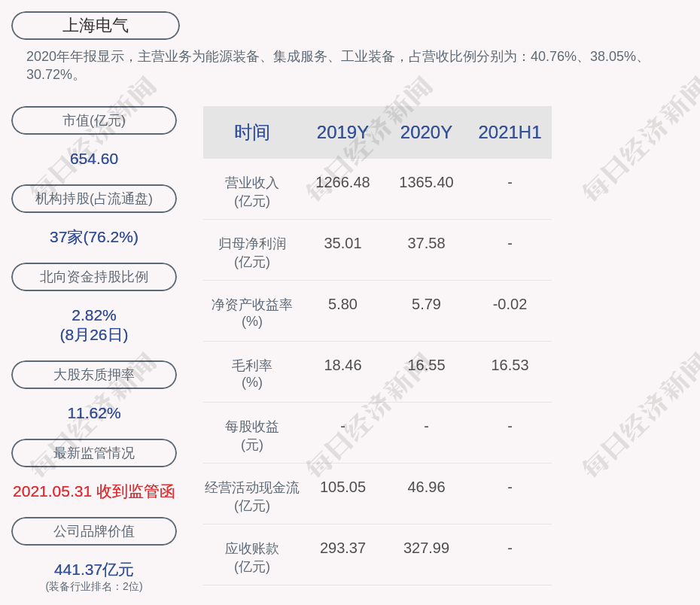700x605 pixels.
Task: Select the 机构持股(占流通盘) label pill
Action: [94, 199]
